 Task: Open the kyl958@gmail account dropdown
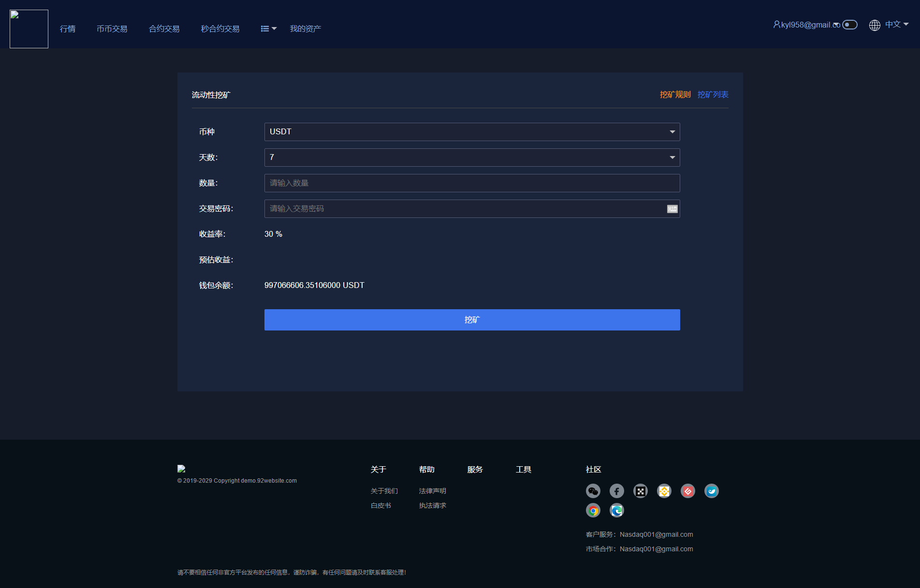pyautogui.click(x=806, y=25)
